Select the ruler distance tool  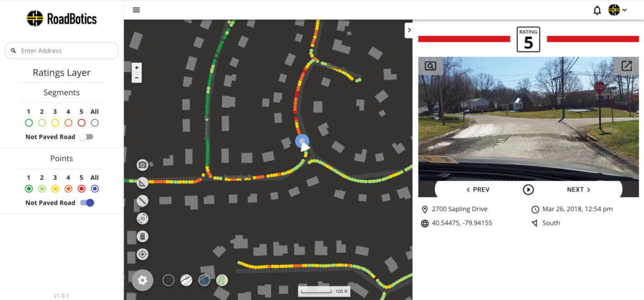point(142,201)
